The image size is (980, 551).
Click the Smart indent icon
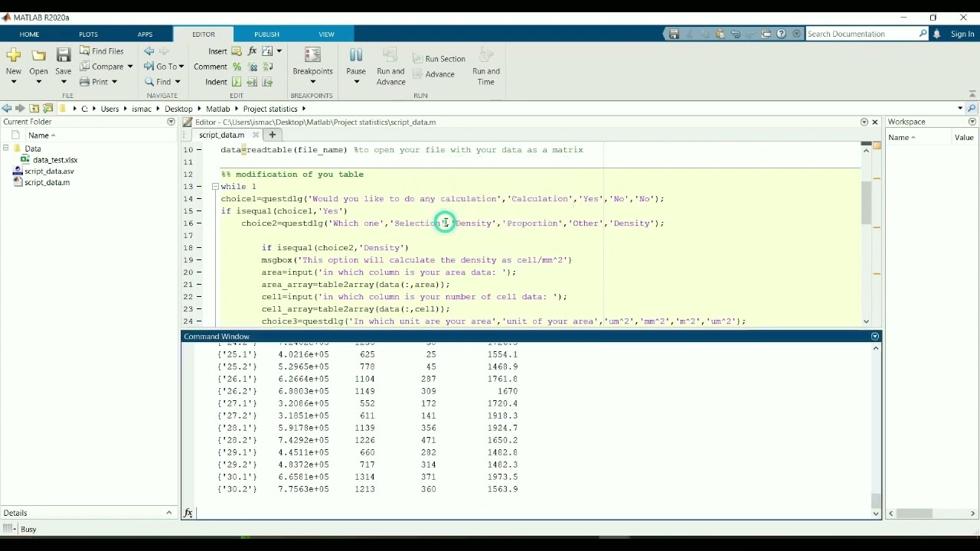click(237, 82)
